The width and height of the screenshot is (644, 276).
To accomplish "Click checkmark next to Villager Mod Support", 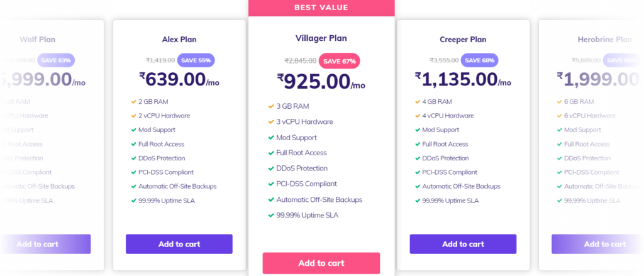I will pos(270,138).
